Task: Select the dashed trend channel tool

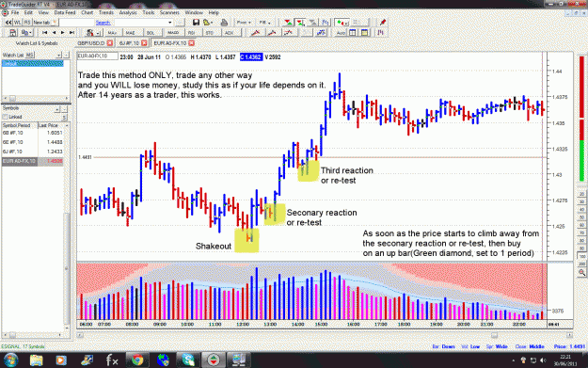Action: (x=289, y=33)
